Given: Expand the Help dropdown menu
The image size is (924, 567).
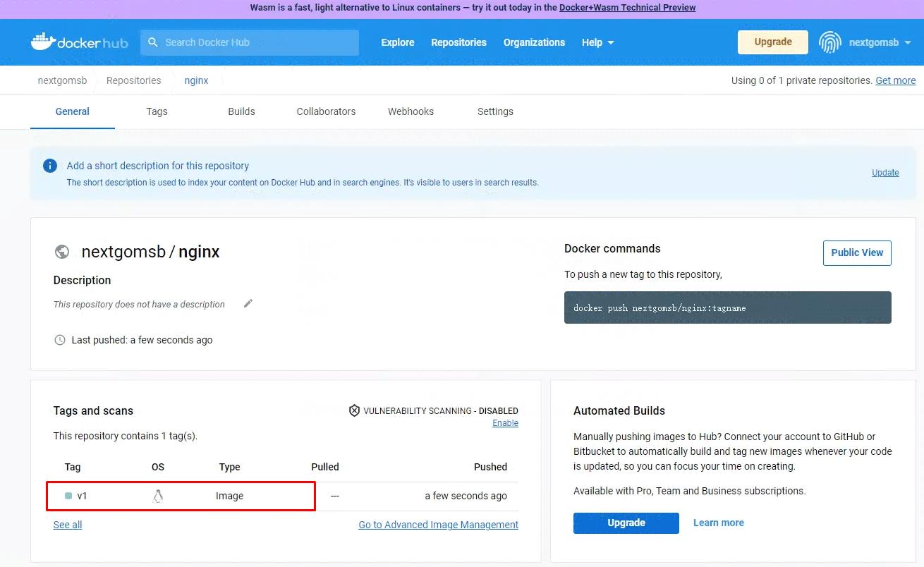Looking at the screenshot, I should point(598,42).
